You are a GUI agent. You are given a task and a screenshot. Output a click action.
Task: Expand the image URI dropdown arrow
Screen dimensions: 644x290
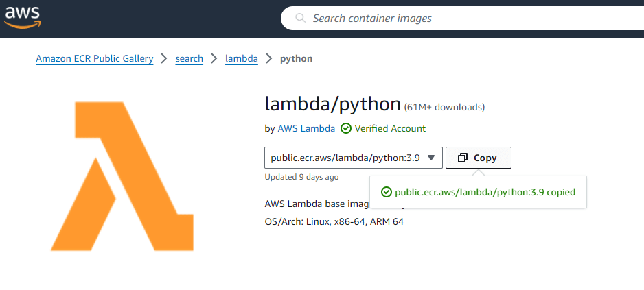pos(431,158)
